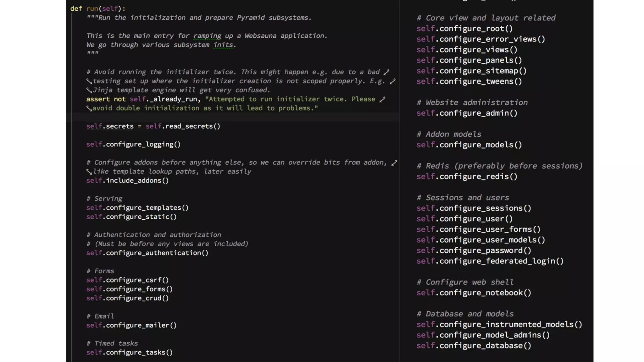The height and width of the screenshot is (362, 644).
Task: Click wrap arrow after 'bits from addon,'
Action: pyautogui.click(x=394, y=163)
